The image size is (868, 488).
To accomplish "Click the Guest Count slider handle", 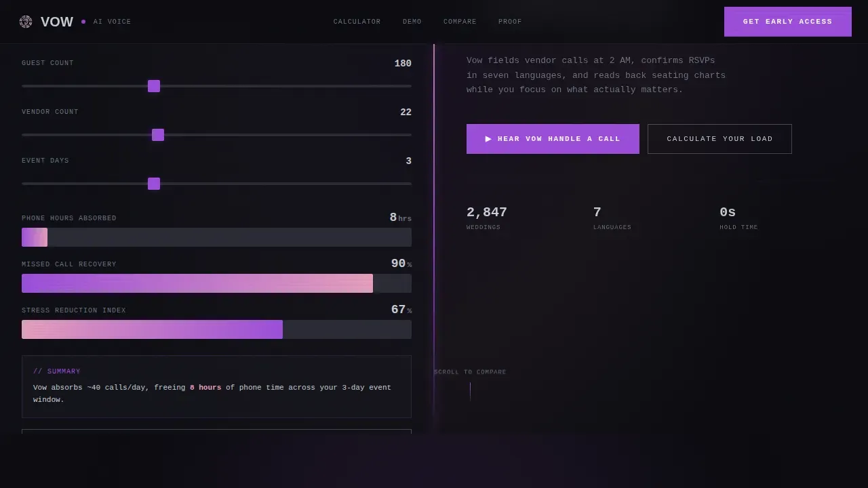I will 154,86.
